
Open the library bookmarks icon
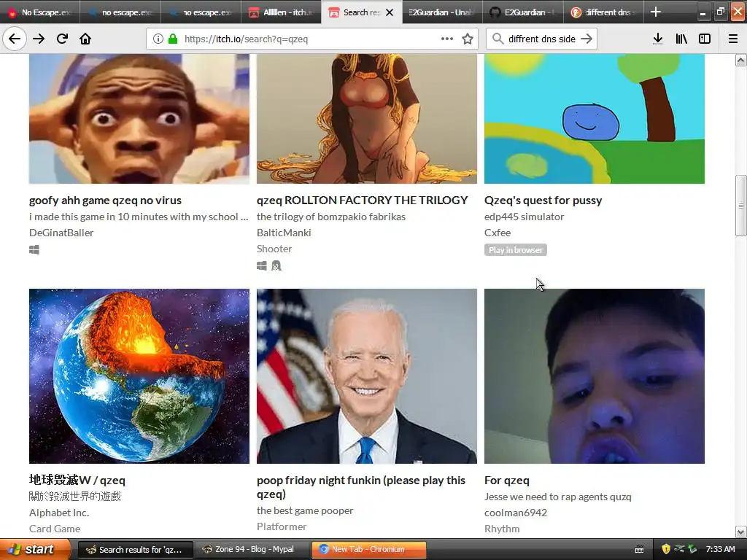pos(681,39)
